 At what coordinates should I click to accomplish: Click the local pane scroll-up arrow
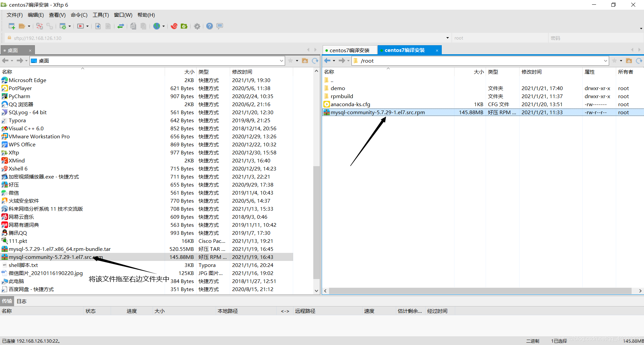[x=316, y=71]
